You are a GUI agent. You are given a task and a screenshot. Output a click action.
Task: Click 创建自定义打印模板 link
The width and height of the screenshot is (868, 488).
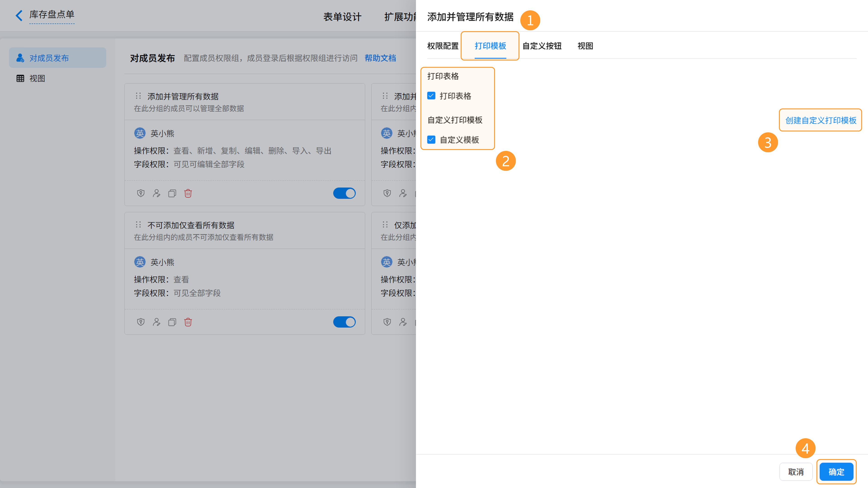821,120
